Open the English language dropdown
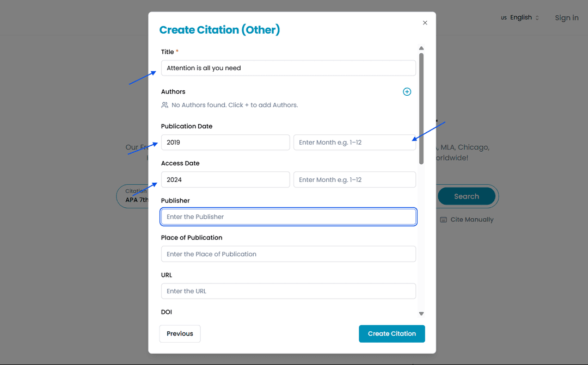Viewport: 588px width, 365px height. click(x=520, y=17)
